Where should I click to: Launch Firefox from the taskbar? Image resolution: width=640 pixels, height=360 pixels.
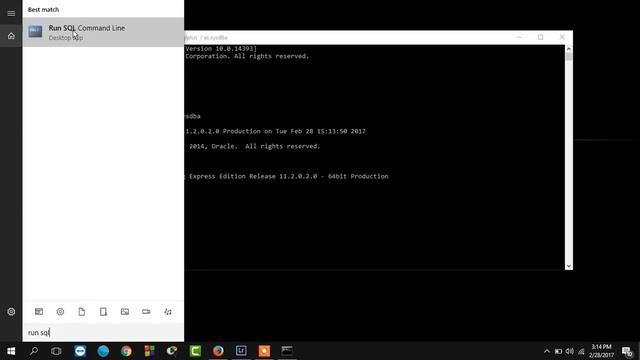[x=218, y=351]
